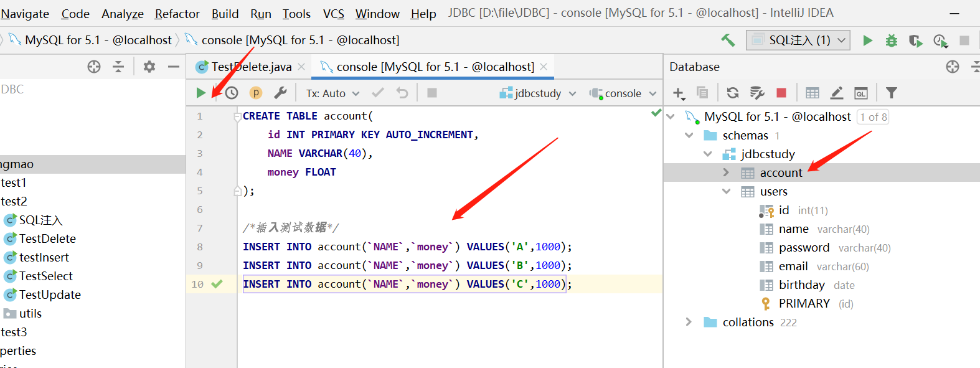980x368 pixels.
Task: Open the Tx: Auto transaction mode dropdown
Action: pyautogui.click(x=332, y=93)
